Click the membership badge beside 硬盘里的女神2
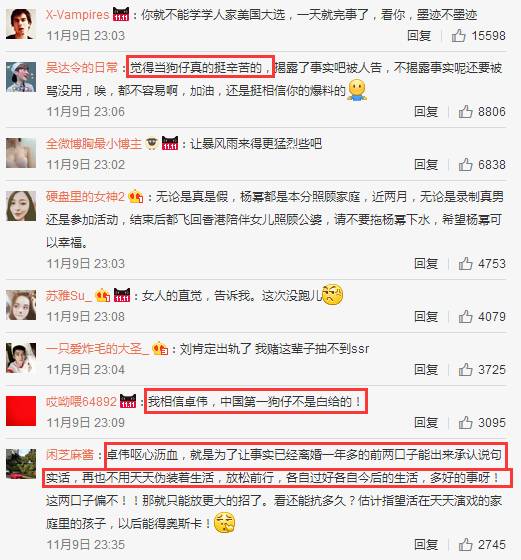 [x=135, y=196]
